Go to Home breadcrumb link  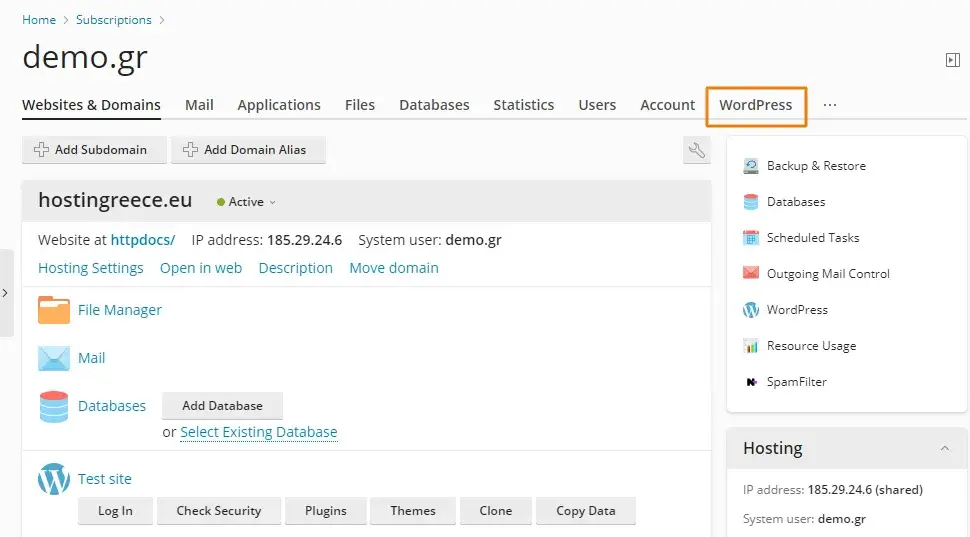(39, 20)
